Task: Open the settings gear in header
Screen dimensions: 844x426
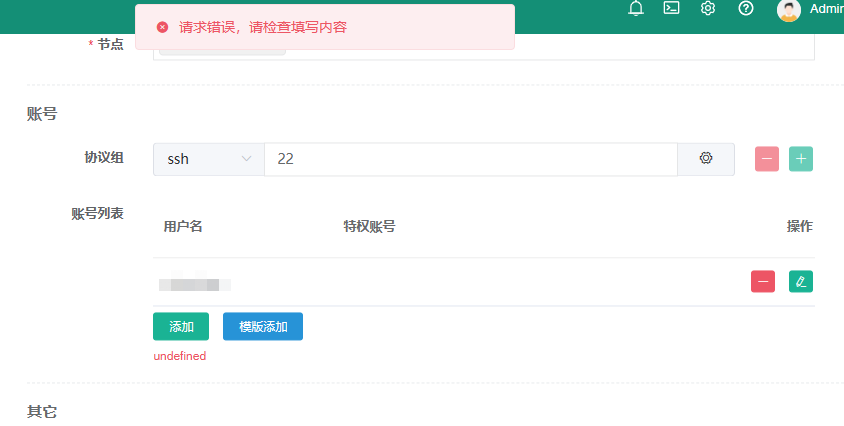Action: [708, 8]
